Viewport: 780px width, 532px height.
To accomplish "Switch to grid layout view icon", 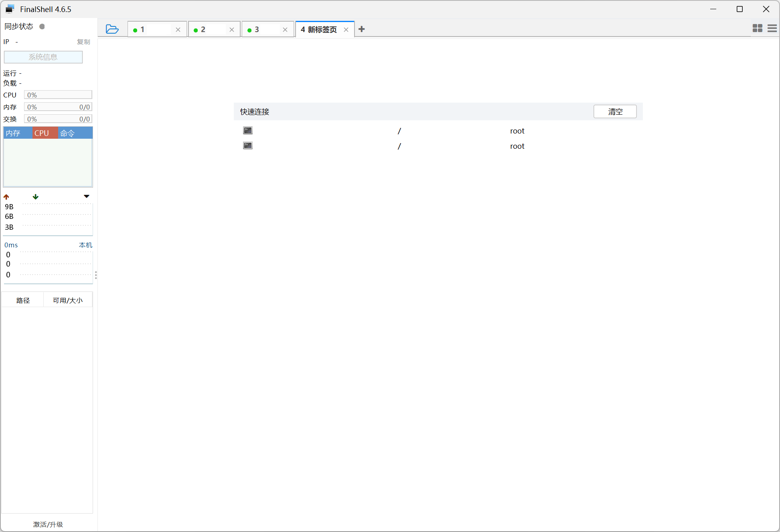I will (757, 28).
